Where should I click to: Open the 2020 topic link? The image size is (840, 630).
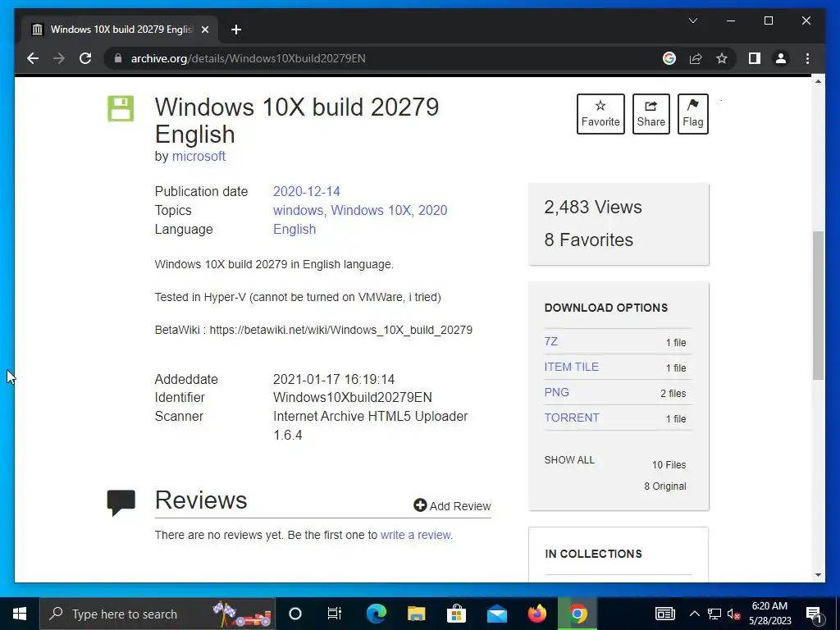[x=433, y=210]
